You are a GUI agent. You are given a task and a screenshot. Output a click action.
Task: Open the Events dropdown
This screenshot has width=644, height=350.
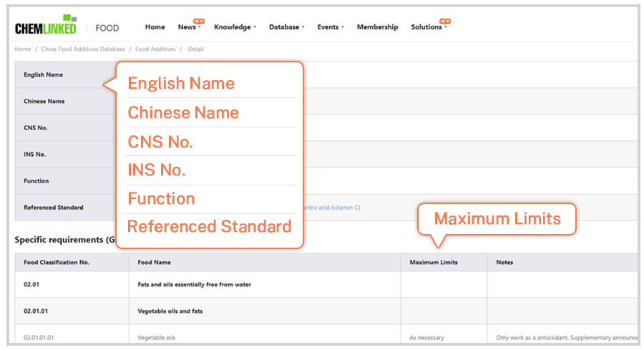click(x=330, y=27)
